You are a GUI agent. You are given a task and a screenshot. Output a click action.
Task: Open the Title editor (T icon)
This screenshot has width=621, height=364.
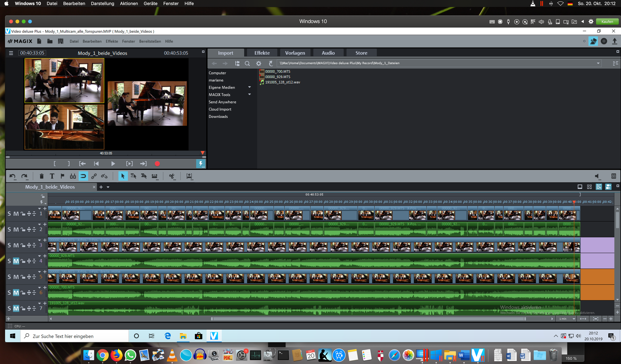pyautogui.click(x=52, y=176)
